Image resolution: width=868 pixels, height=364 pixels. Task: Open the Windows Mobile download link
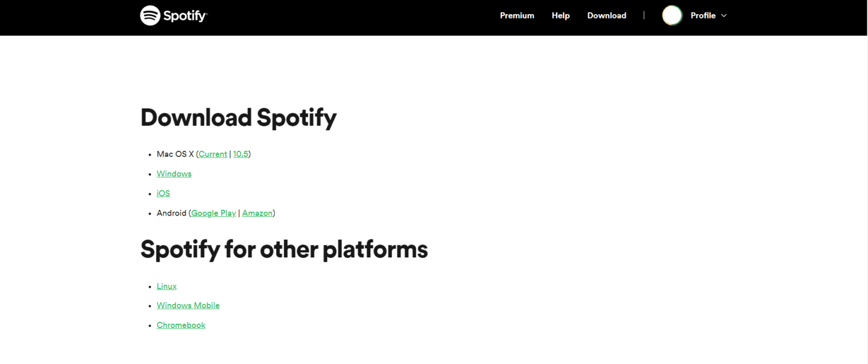coord(188,305)
